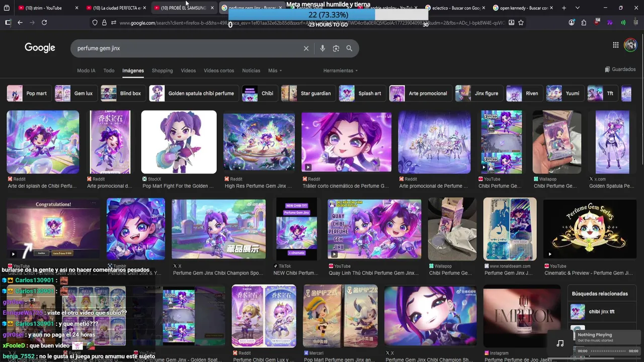Filter images by the Blind box chip
This screenshot has width=644, height=362.
tap(122, 94)
